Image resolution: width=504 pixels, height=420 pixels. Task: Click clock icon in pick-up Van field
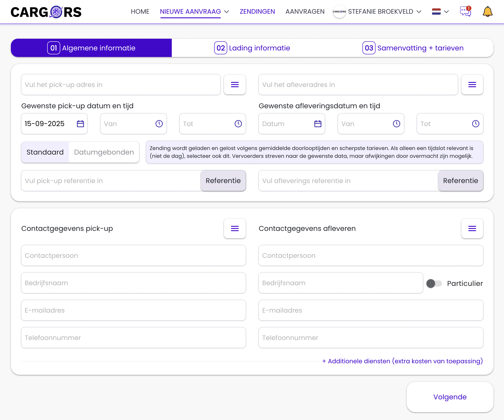(159, 124)
